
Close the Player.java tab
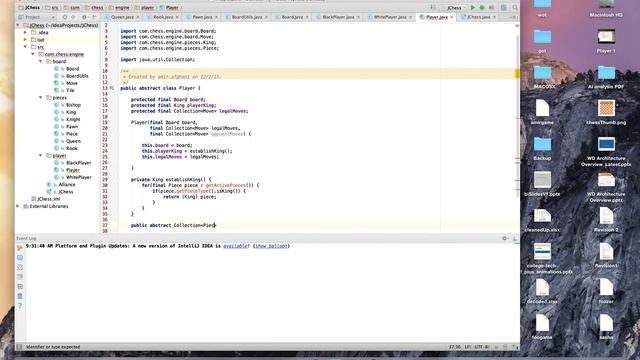452,17
